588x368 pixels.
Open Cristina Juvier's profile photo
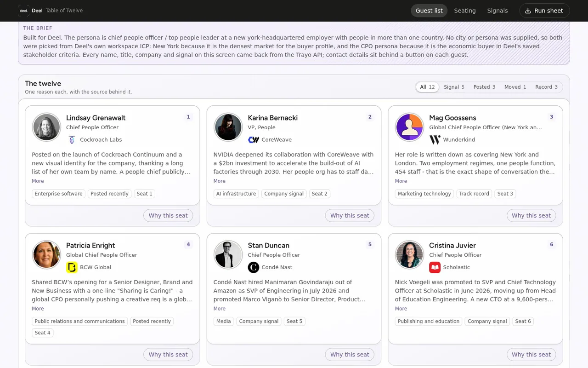(410, 255)
